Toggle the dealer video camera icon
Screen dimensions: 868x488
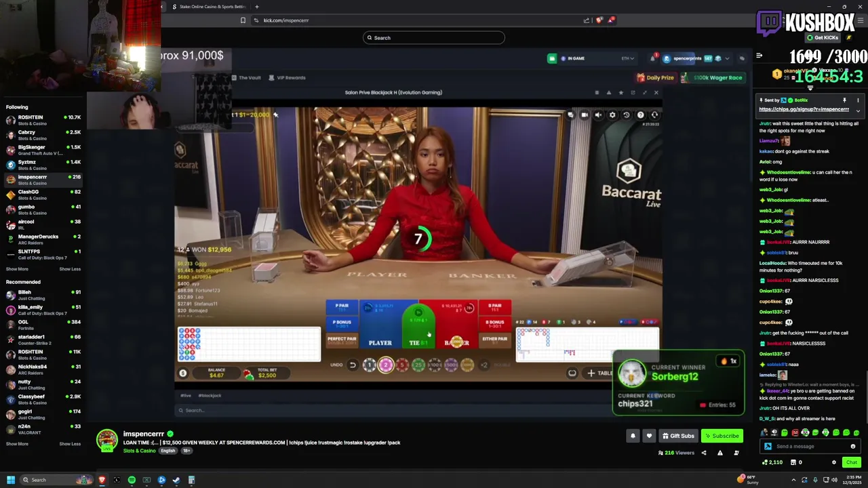[585, 115]
